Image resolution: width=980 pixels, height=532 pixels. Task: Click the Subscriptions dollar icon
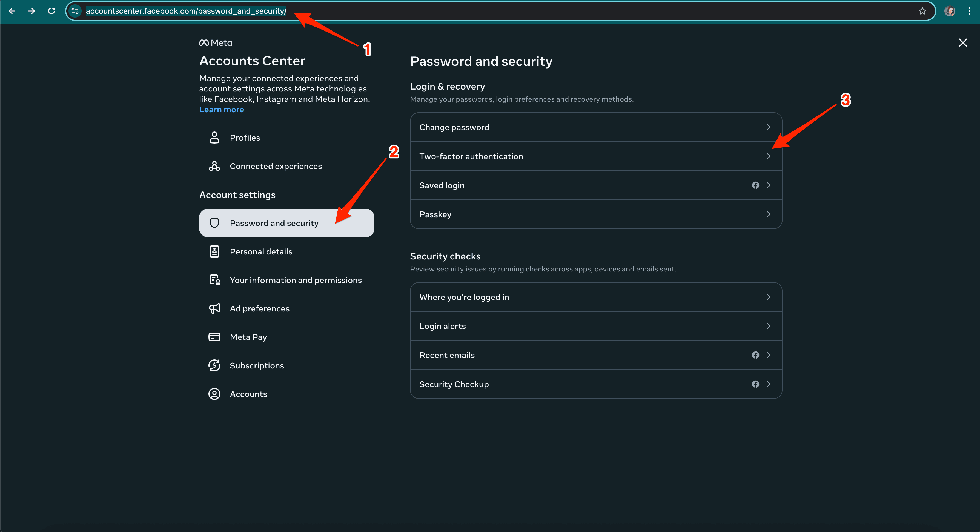tap(214, 365)
